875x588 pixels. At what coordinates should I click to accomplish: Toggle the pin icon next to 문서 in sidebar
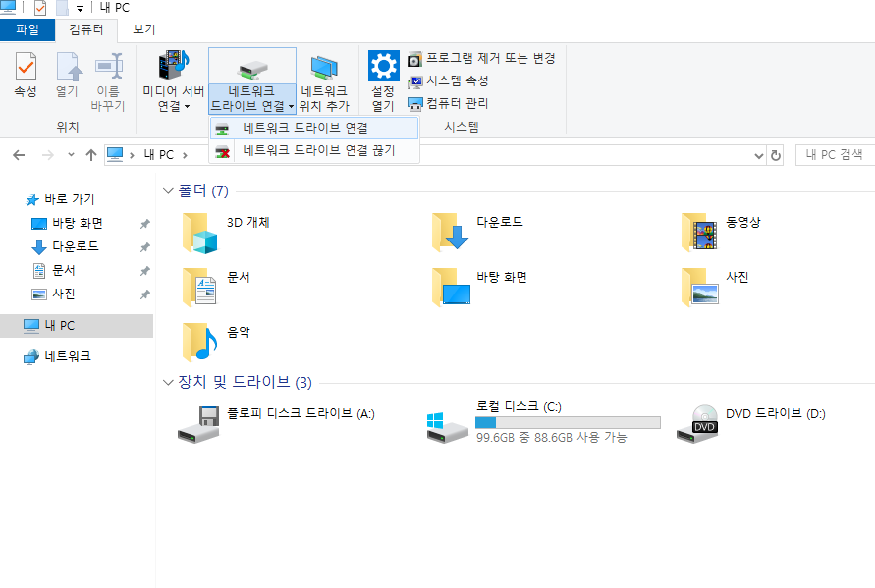coord(145,271)
